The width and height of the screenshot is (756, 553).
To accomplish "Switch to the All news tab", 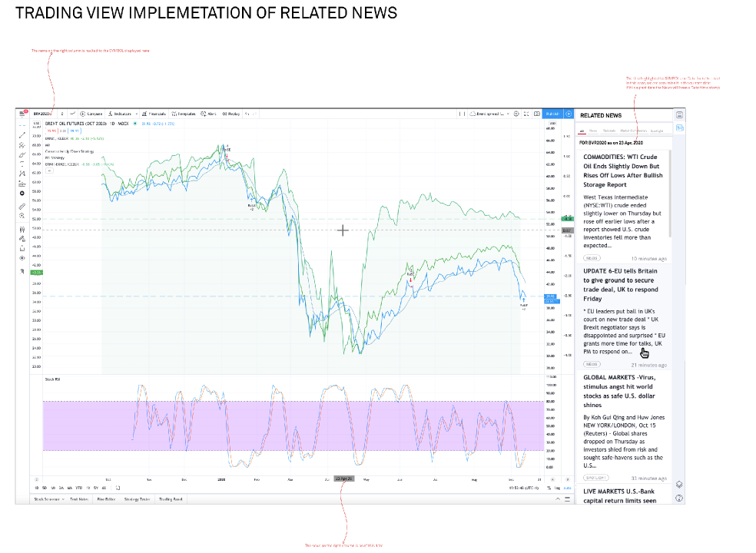I will (x=582, y=131).
